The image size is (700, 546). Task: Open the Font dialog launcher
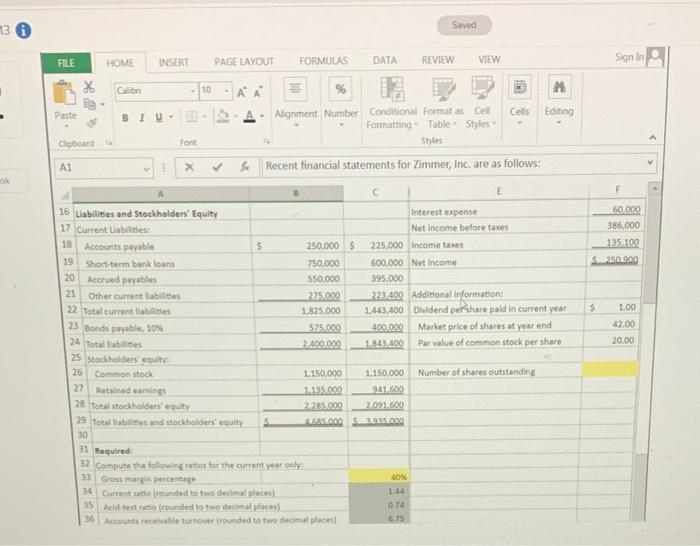tap(267, 142)
